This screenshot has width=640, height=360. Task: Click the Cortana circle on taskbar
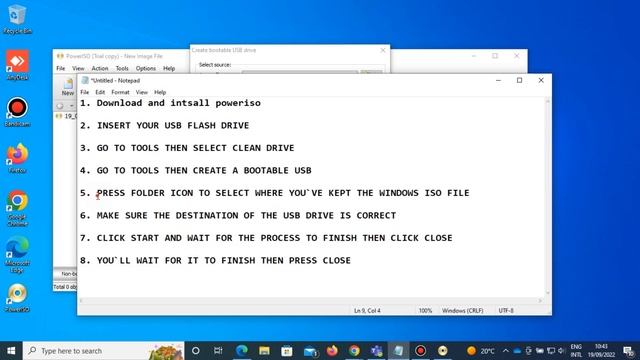point(196,351)
